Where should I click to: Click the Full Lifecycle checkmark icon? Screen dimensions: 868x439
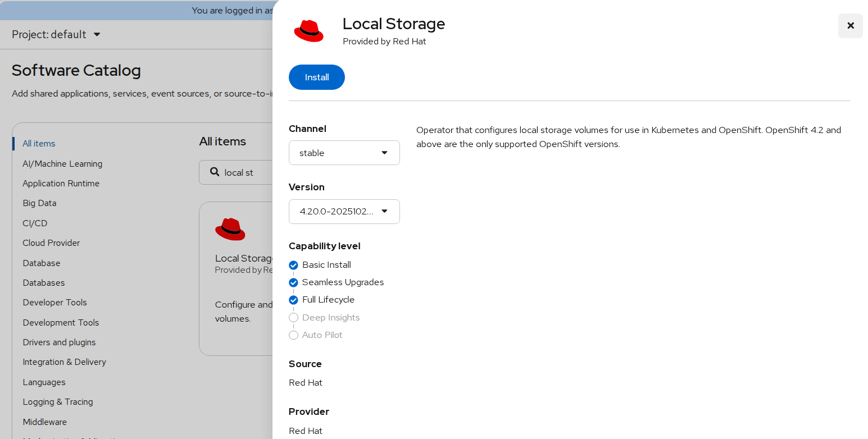click(293, 300)
